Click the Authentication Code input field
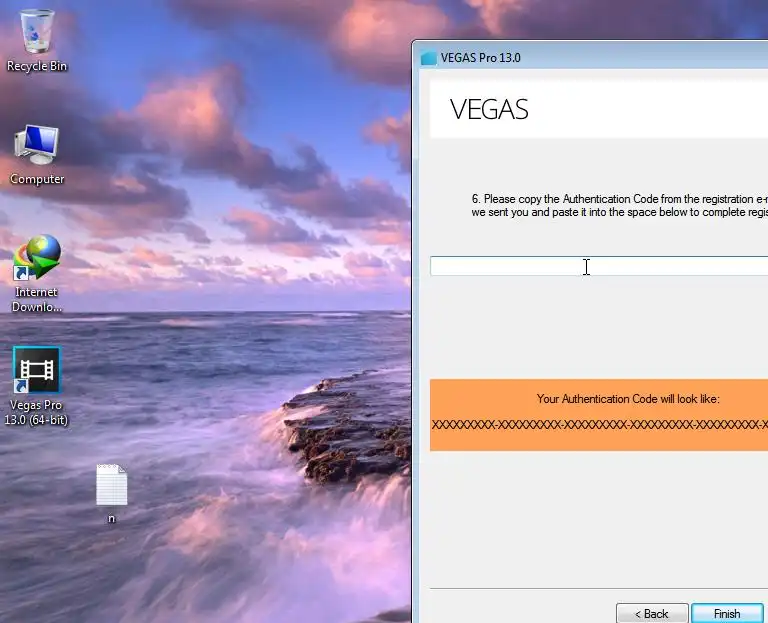The height and width of the screenshot is (623, 768). (599, 266)
